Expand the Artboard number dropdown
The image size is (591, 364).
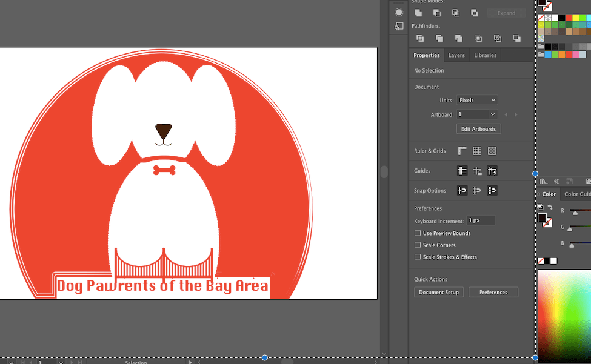click(492, 114)
